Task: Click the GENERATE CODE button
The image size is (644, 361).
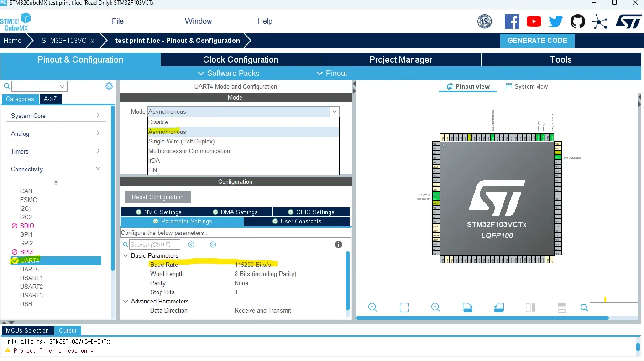Action: click(x=537, y=40)
